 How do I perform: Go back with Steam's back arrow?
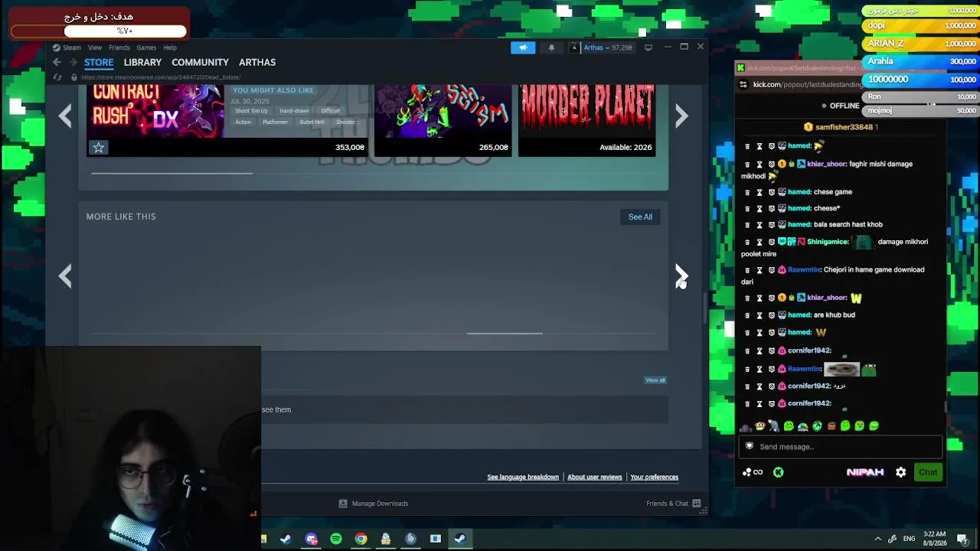(57, 62)
